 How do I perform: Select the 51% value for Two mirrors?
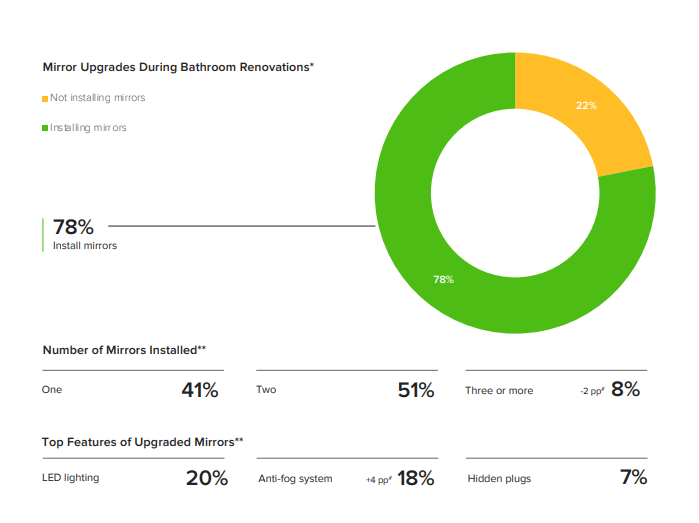(x=416, y=390)
